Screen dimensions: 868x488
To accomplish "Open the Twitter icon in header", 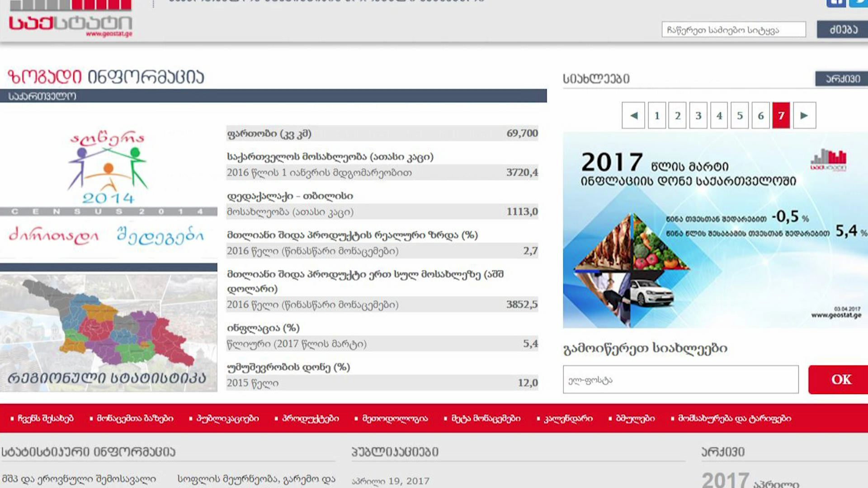I will (859, 3).
